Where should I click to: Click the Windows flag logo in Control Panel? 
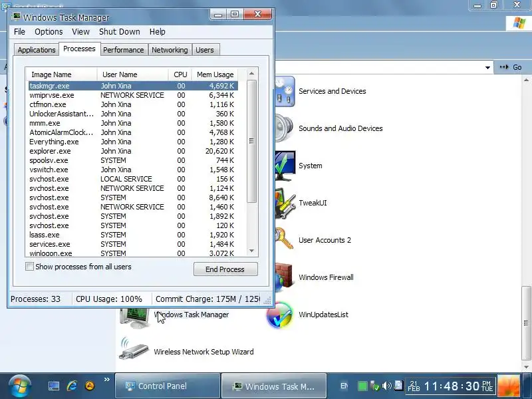point(519,23)
